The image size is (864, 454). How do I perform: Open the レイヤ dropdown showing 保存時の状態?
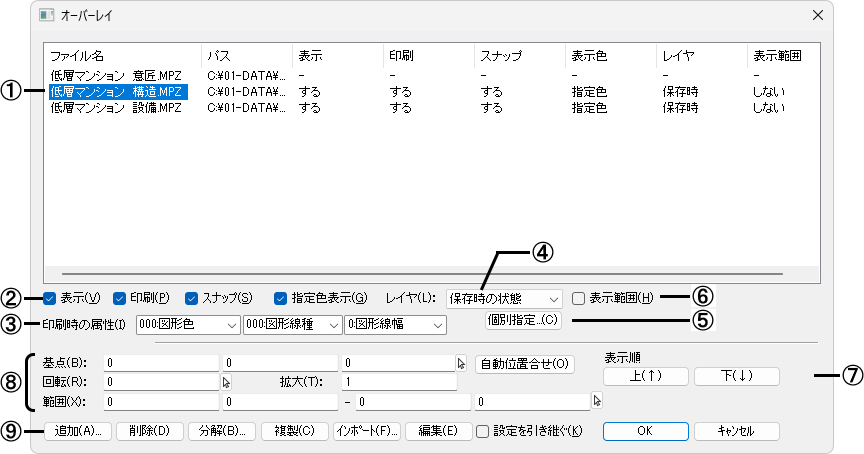pyautogui.click(x=505, y=298)
